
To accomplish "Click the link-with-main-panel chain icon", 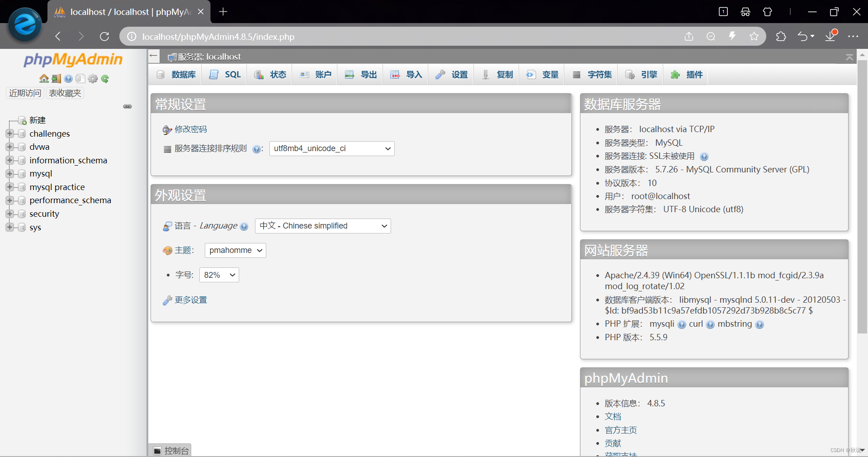I will (x=127, y=106).
